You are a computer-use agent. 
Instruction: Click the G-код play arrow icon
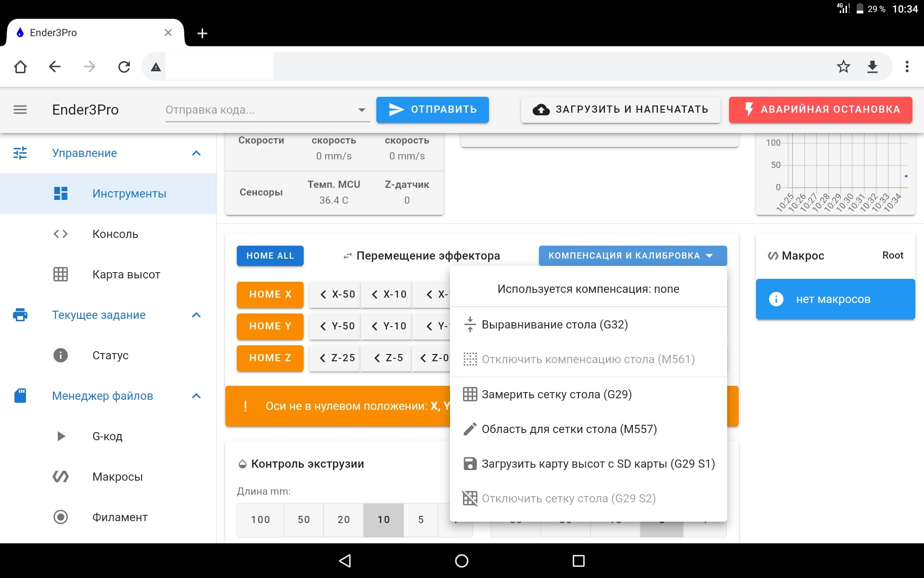point(61,436)
